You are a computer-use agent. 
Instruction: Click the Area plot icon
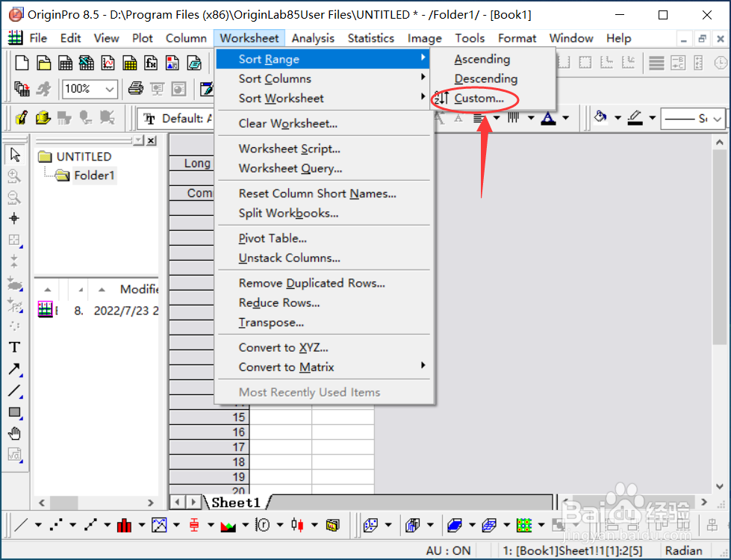(228, 525)
